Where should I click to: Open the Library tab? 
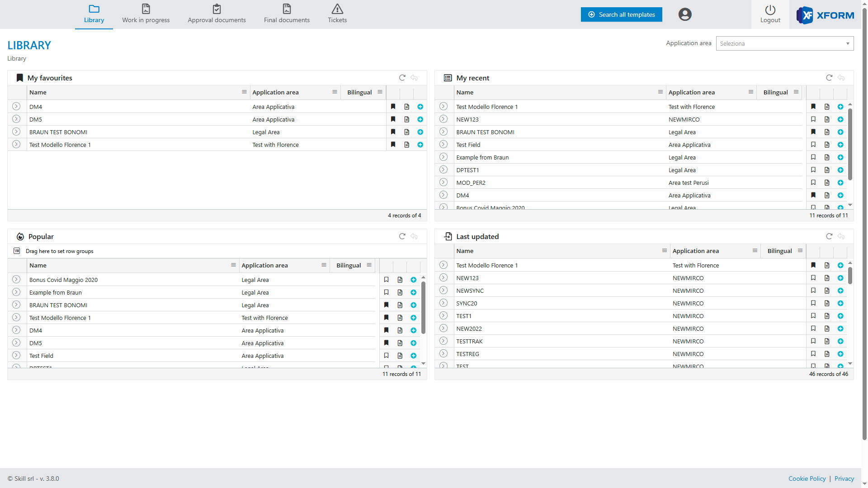(x=94, y=14)
